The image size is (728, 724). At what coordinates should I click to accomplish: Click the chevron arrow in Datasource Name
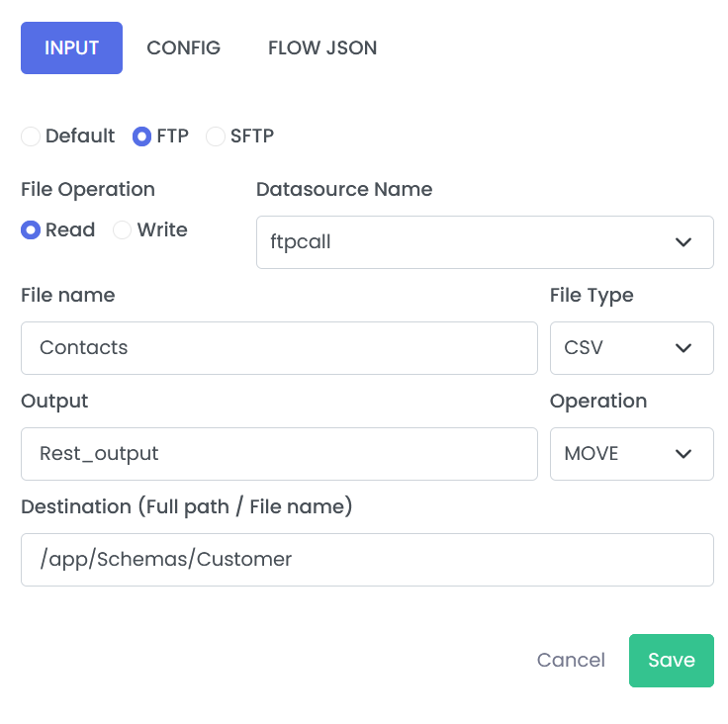(682, 242)
